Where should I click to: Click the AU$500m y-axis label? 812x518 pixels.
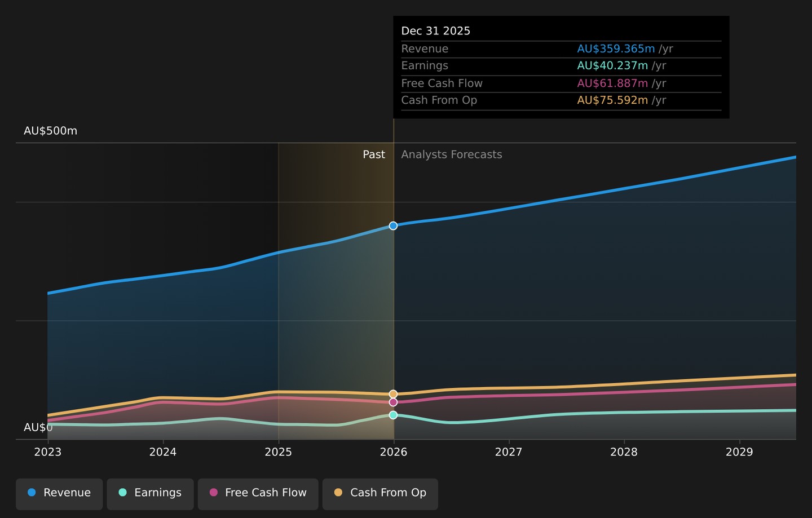click(x=51, y=131)
